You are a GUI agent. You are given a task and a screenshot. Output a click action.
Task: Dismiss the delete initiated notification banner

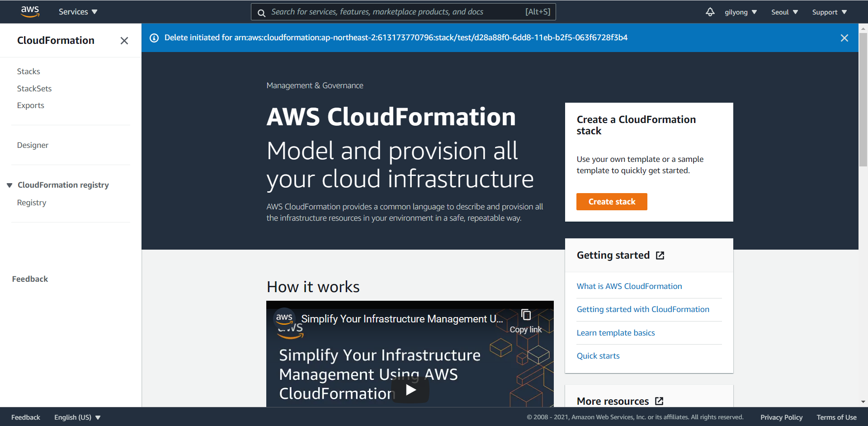pyautogui.click(x=844, y=38)
